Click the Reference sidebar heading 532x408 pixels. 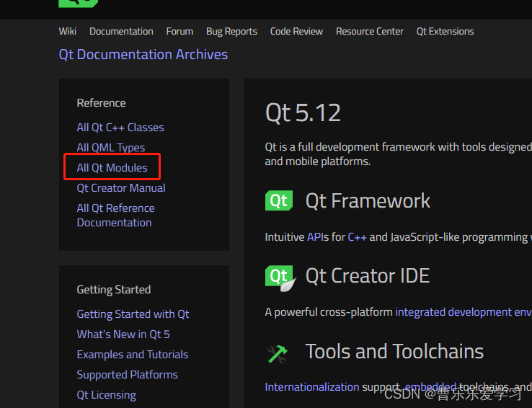pyautogui.click(x=101, y=103)
